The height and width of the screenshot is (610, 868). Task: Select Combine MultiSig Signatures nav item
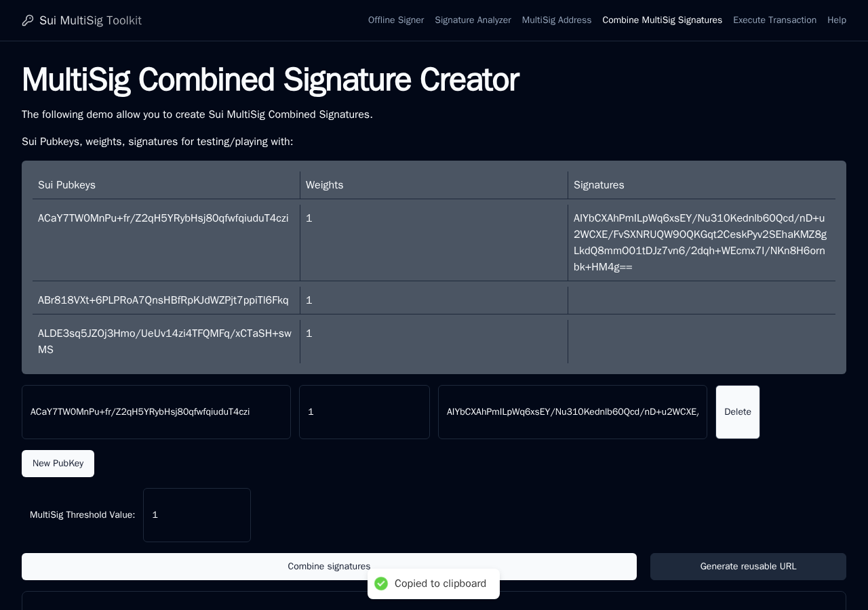[x=663, y=20]
